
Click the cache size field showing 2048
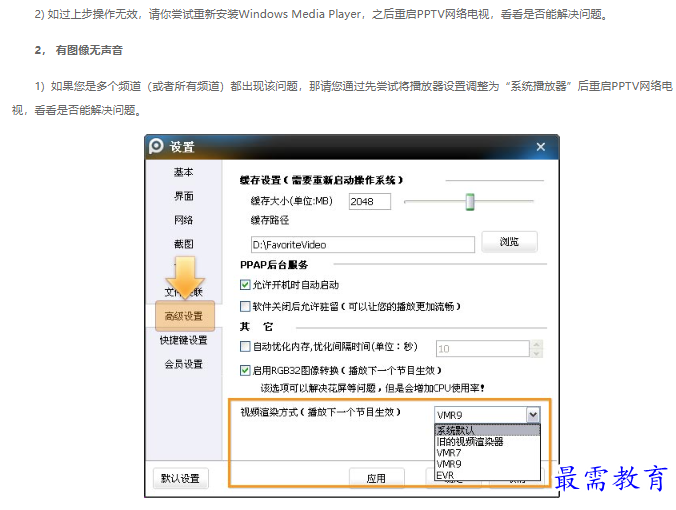point(369,201)
